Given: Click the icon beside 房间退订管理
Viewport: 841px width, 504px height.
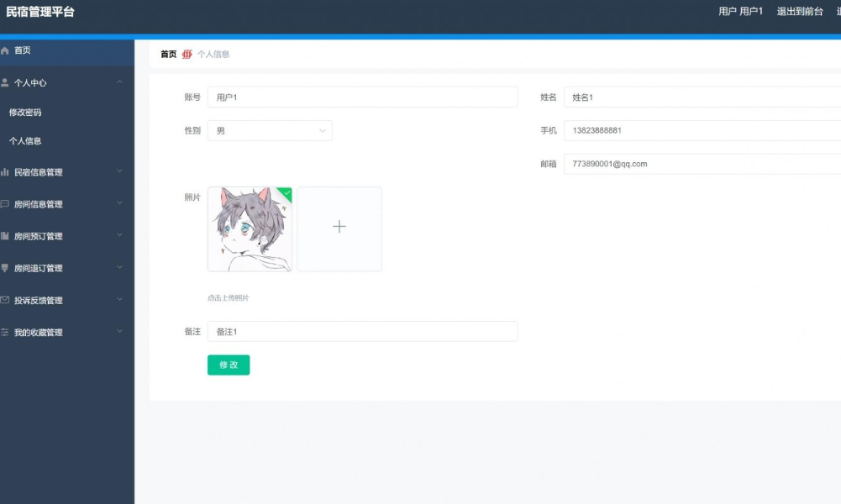Looking at the screenshot, I should coord(5,268).
